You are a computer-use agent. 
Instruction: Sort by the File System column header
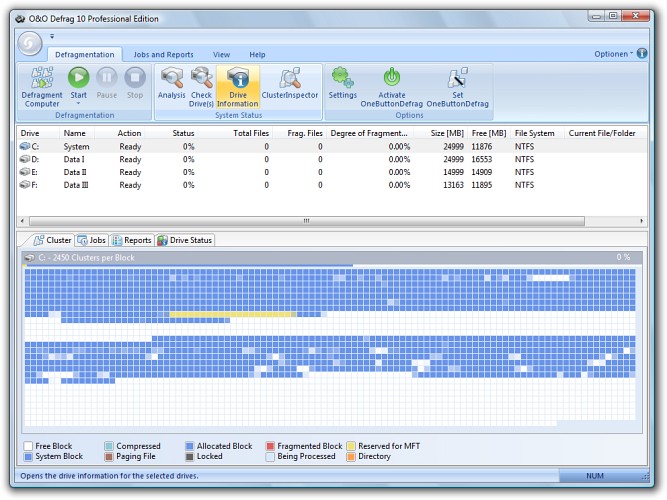click(537, 133)
